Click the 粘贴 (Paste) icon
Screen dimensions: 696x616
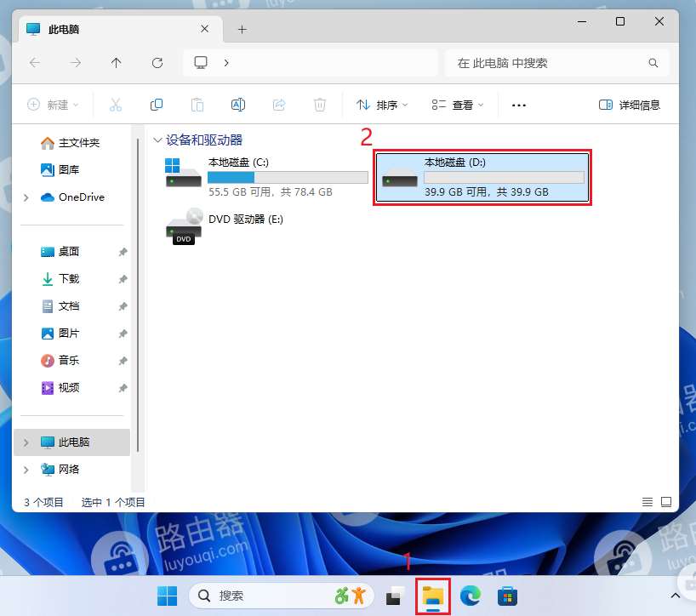(197, 104)
